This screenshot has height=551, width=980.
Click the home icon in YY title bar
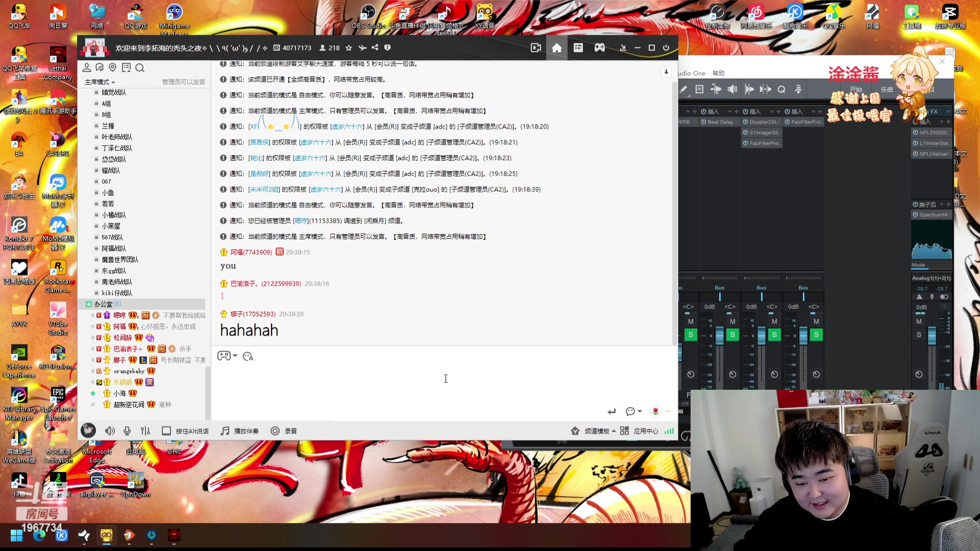557,47
